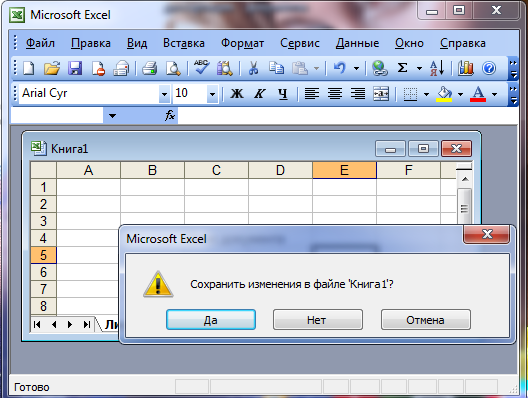Click the E-mail envelope icon
The image size is (528, 398).
pos(121,68)
